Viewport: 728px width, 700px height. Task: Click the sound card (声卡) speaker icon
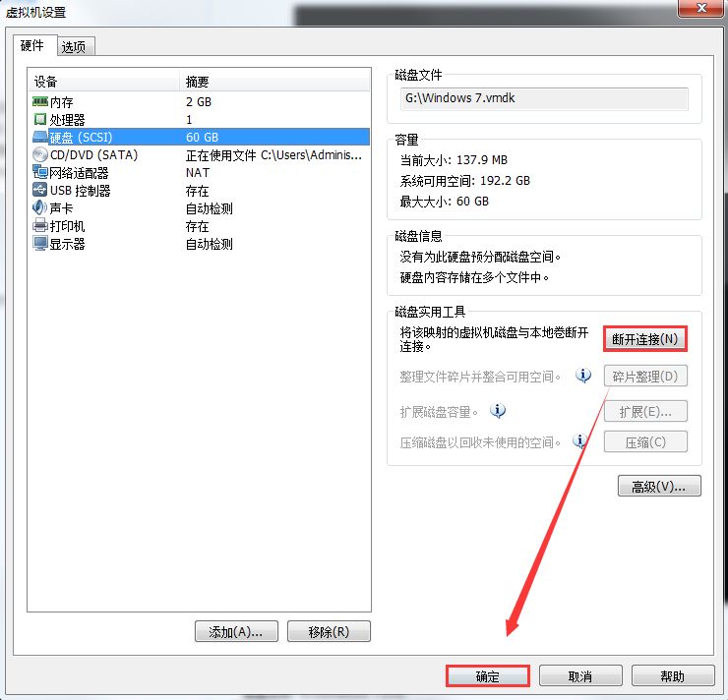(x=40, y=207)
